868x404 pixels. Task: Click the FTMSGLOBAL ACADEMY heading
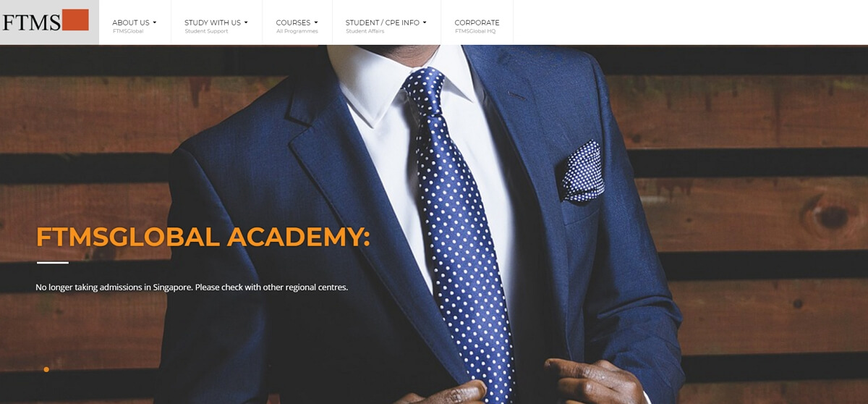(203, 237)
